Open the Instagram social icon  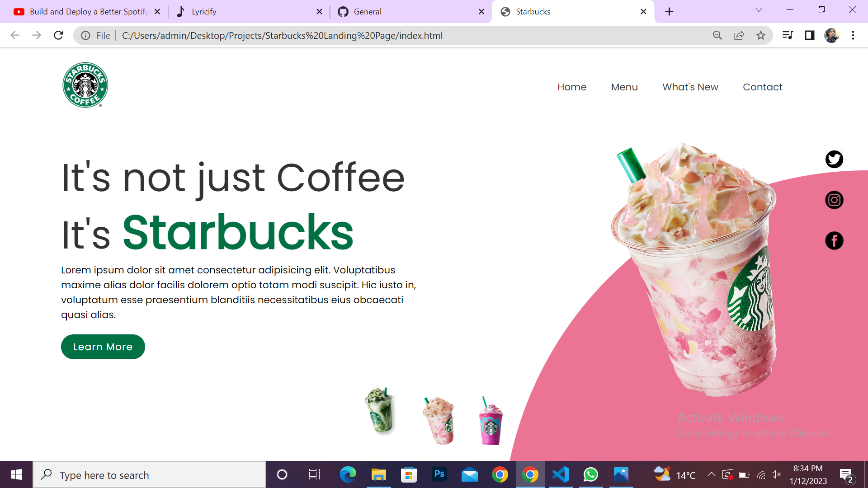tap(834, 200)
